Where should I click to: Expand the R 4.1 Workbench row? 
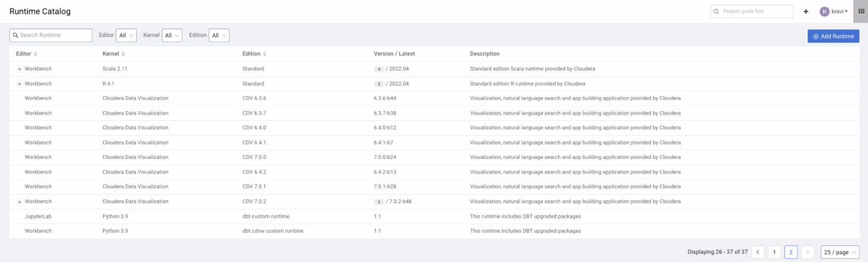(20, 84)
